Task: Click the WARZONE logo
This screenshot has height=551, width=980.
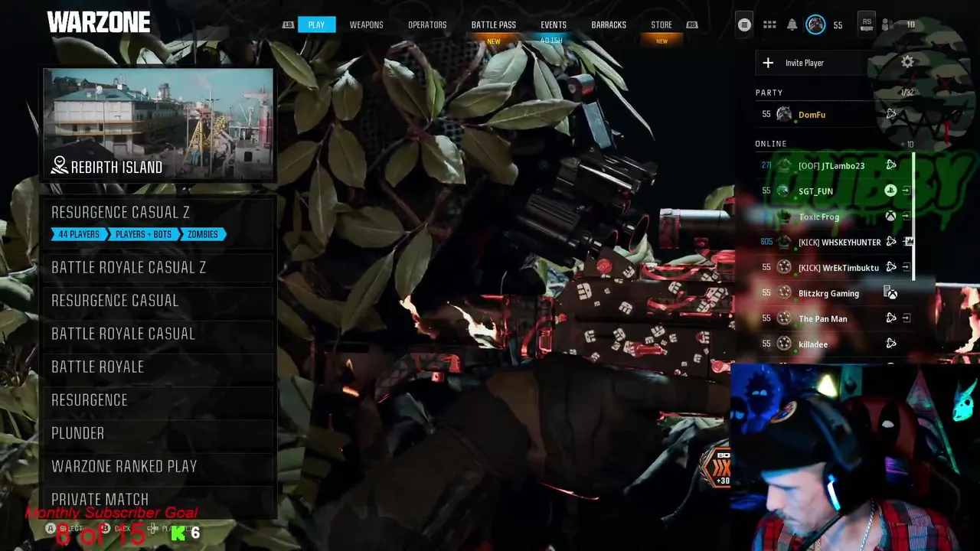Action: [98, 22]
